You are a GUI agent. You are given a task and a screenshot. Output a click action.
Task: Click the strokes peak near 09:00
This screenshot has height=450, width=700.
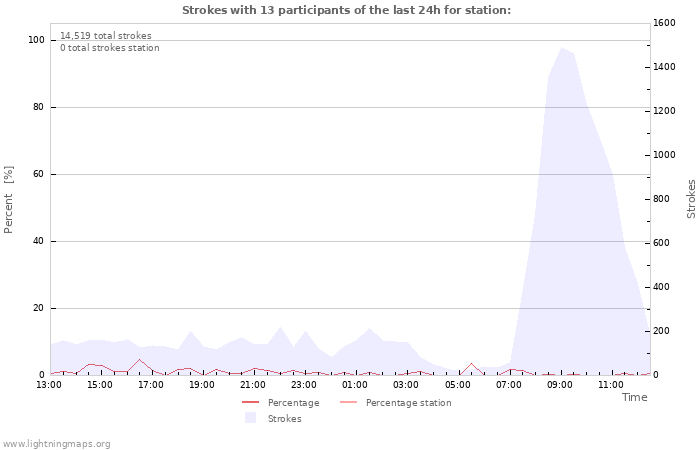[561, 48]
